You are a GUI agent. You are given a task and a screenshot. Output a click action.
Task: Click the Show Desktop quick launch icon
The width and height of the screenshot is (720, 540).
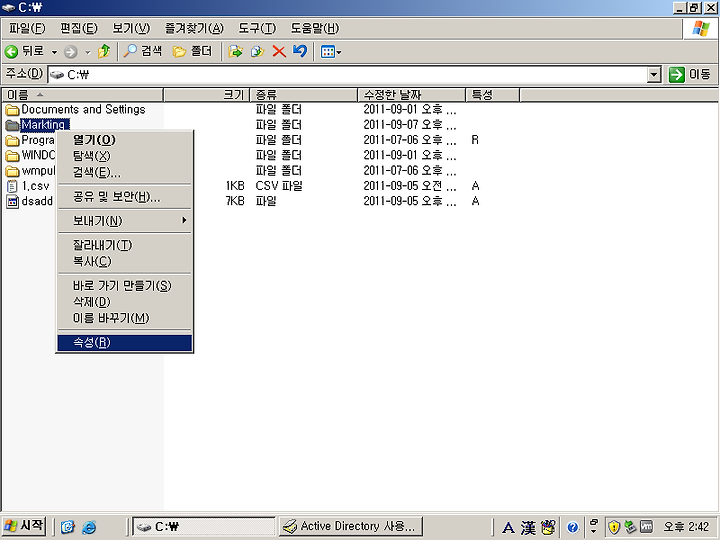point(68,527)
